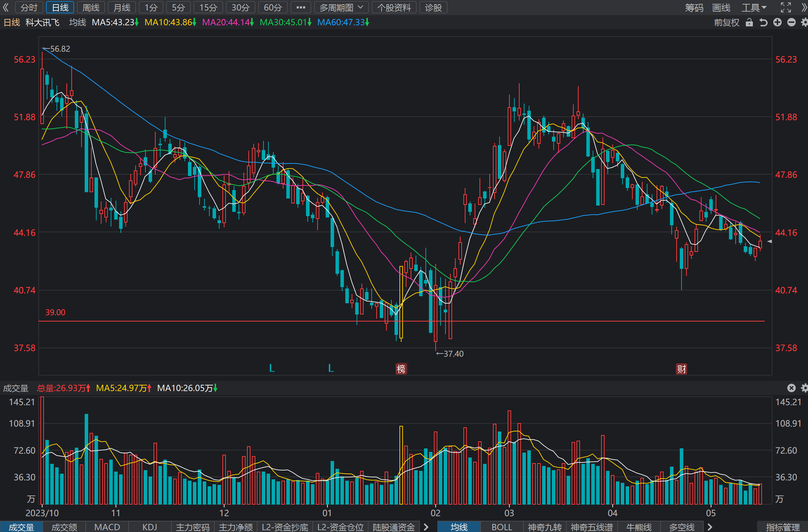Select the 日线 daily chart tab
Image resolution: width=808 pixels, height=532 pixels.
pos(60,7)
